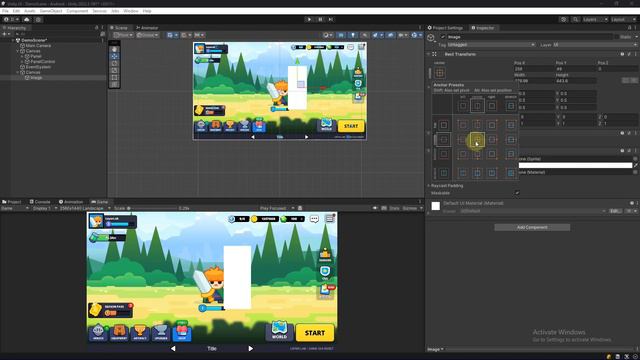Choose the middle-right anchor preset

(492, 140)
